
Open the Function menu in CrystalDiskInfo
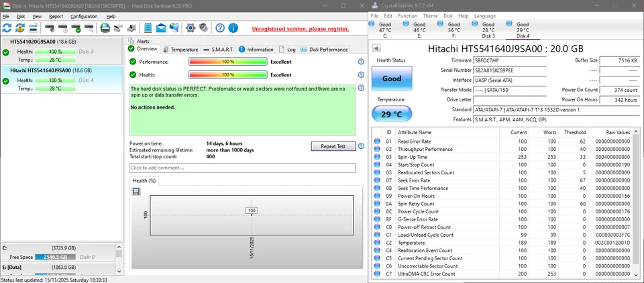coord(407,15)
